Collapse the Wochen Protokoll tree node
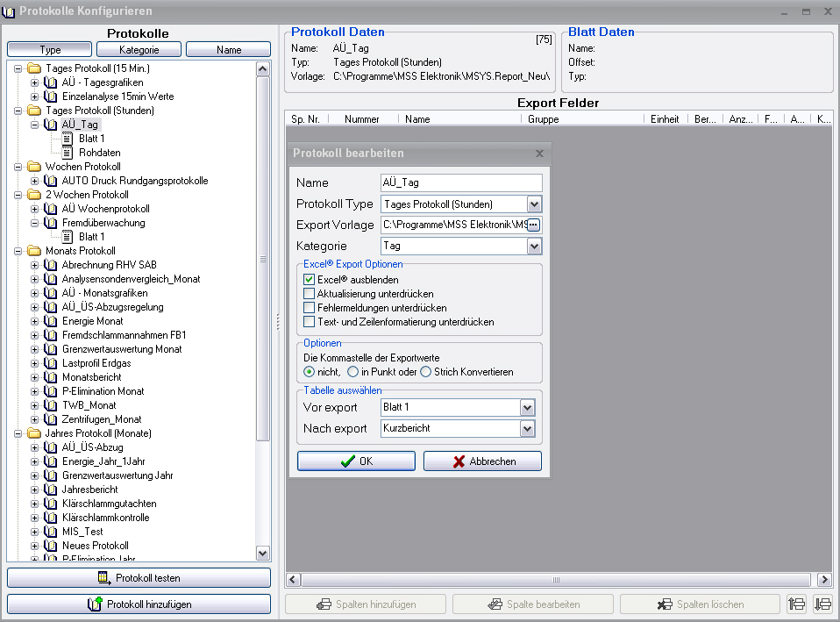 click(x=18, y=167)
